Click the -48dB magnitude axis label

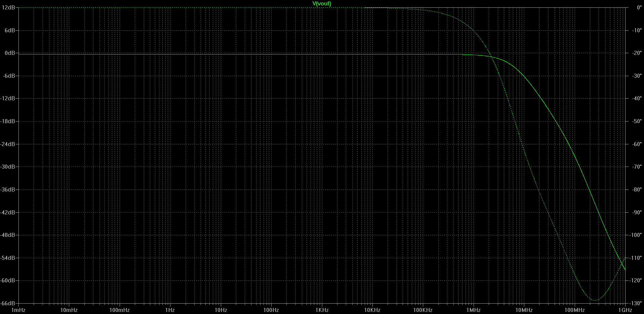pyautogui.click(x=8, y=235)
